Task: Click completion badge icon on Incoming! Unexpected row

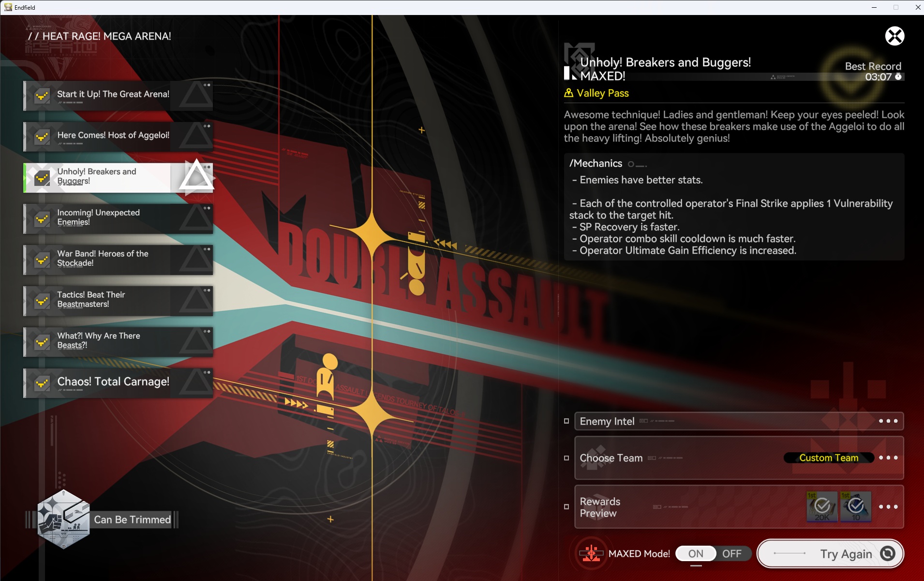Action: (42, 219)
